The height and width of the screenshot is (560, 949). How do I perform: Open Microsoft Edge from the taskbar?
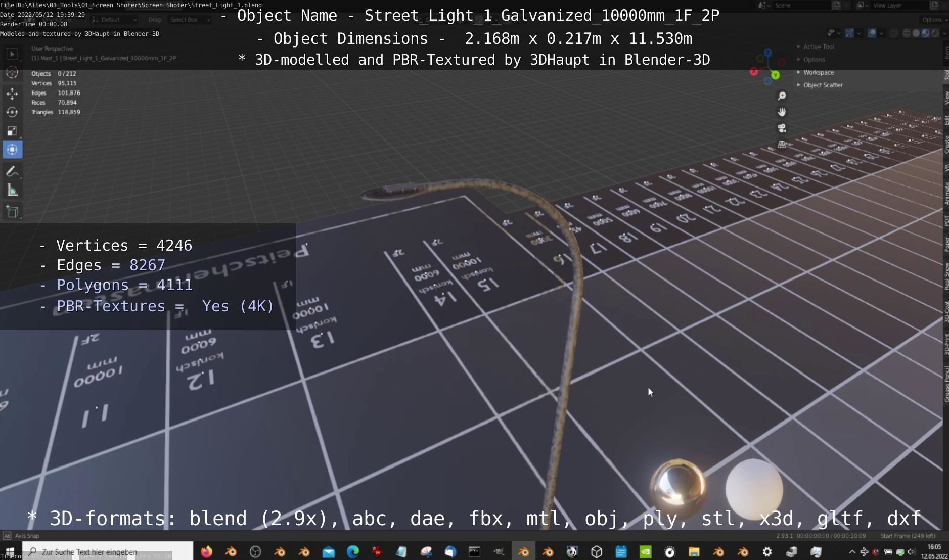[352, 552]
